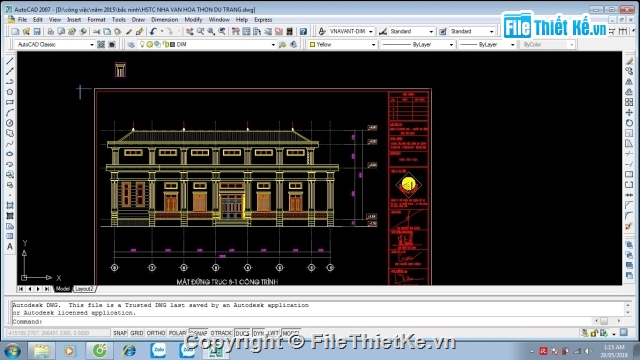Select the Move tool in modify toolbar
Image resolution: width=640 pixels, height=360 pixels.
tap(629, 113)
